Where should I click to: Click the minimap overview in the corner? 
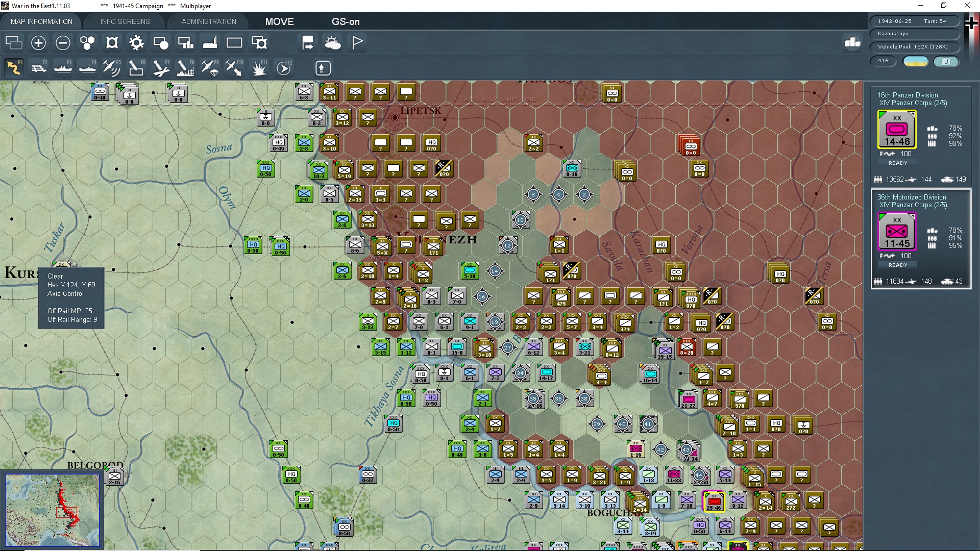click(52, 510)
